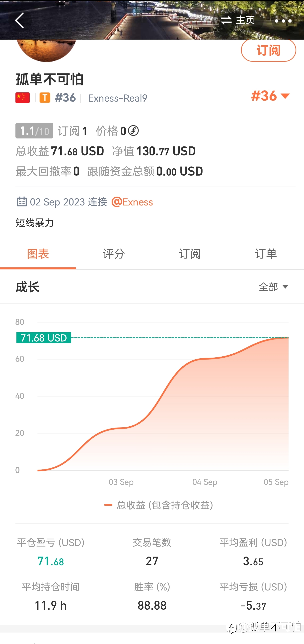
Task: Tap the 71.68 USD chart value label
Action: pyautogui.click(x=44, y=338)
